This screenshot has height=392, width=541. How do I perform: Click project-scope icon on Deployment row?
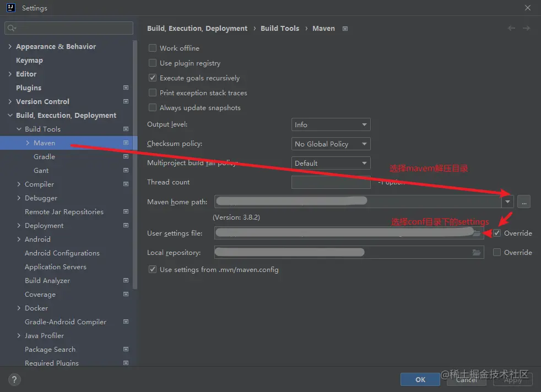[x=126, y=226]
